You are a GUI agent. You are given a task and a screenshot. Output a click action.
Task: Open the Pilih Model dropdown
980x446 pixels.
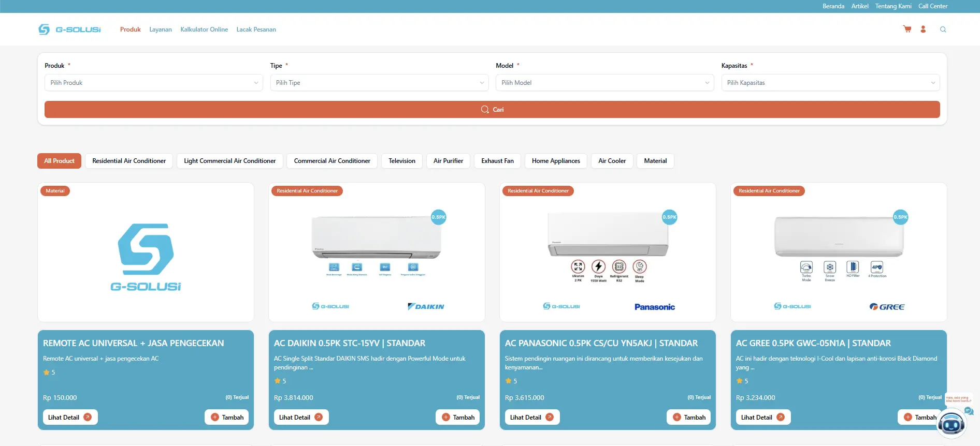[605, 83]
